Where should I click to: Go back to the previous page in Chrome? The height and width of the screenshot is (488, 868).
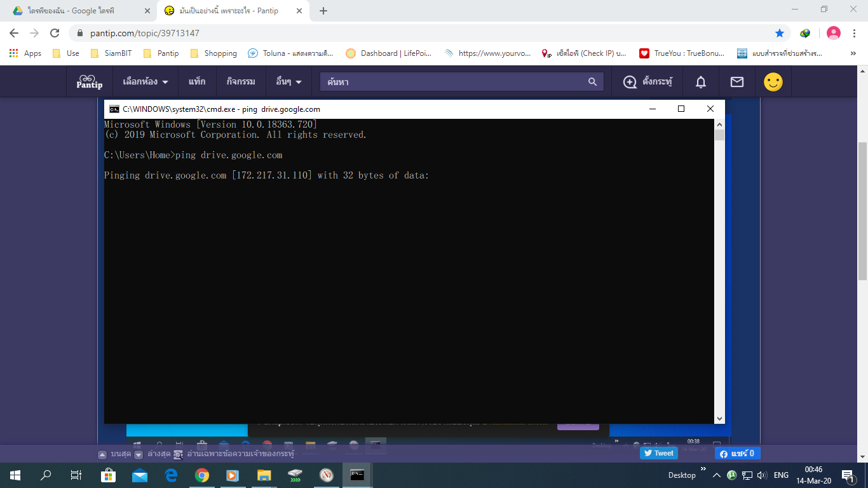click(x=14, y=33)
